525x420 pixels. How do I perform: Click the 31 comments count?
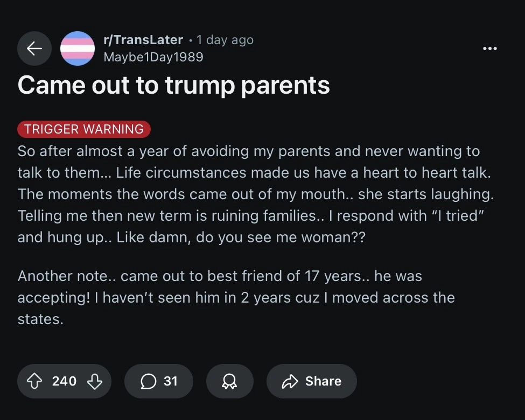[x=171, y=381]
